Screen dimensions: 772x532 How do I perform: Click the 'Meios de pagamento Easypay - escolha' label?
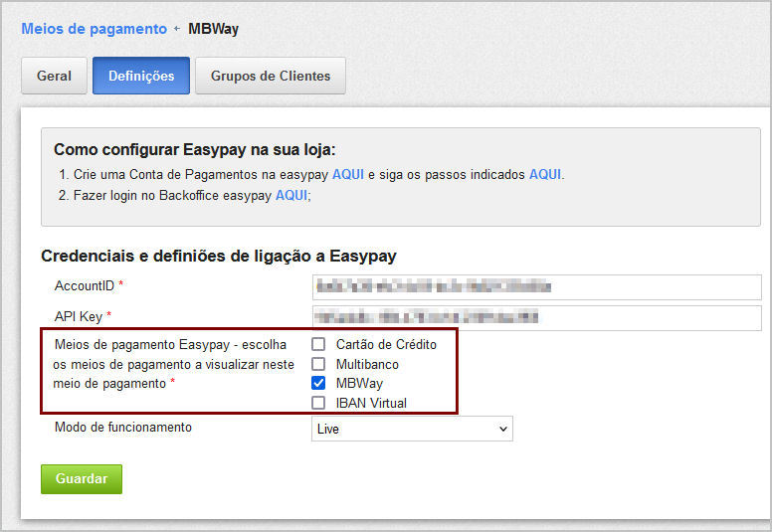click(x=170, y=344)
